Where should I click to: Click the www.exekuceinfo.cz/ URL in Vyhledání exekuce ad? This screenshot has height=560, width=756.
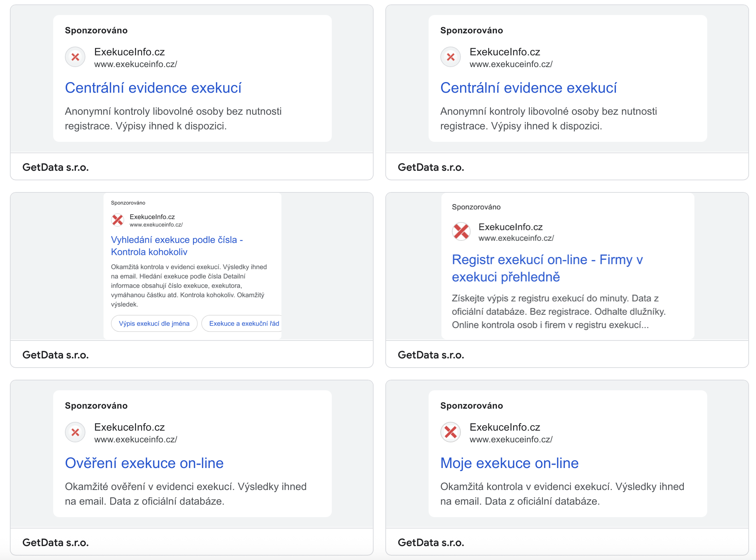pos(156,225)
